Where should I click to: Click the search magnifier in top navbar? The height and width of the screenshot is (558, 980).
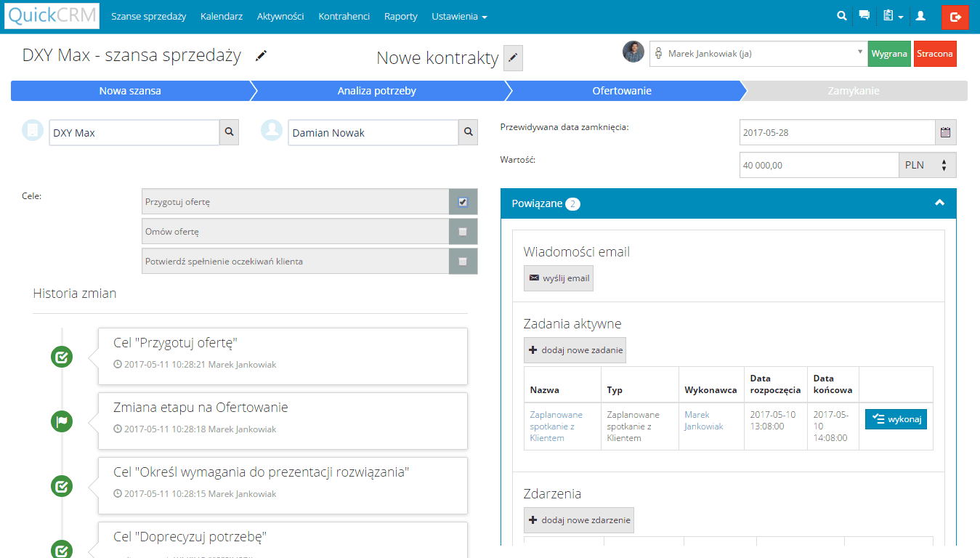(x=842, y=16)
